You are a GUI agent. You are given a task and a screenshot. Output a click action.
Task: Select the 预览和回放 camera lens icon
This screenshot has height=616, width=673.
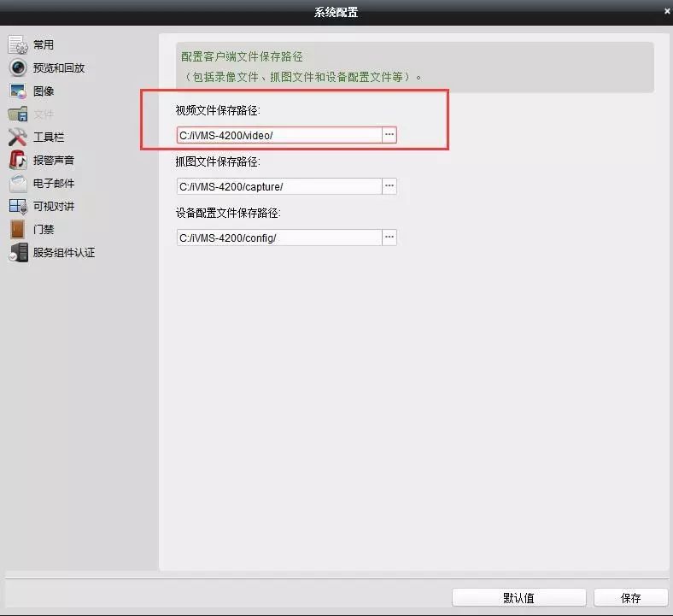[18, 67]
